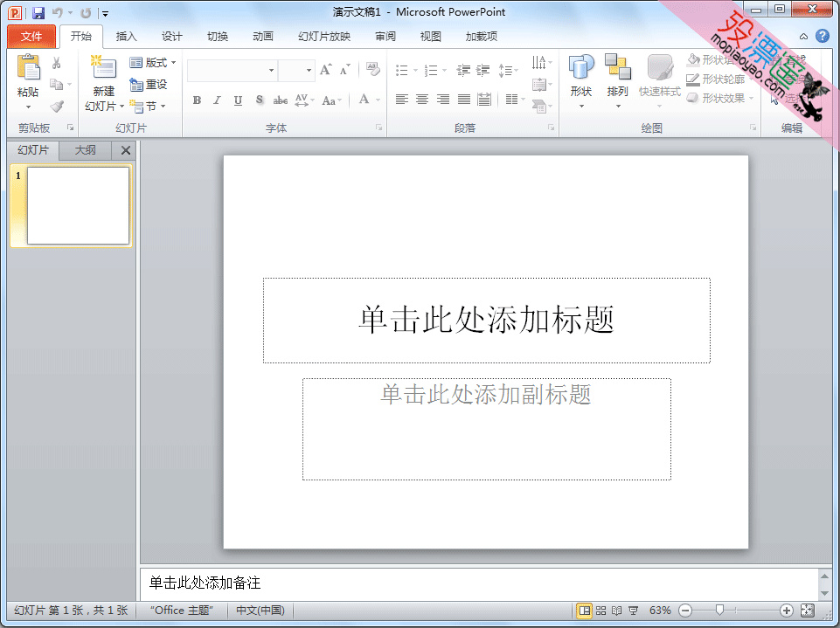Viewport: 840px width, 628px height.
Task: Open the File (文件) tab
Action: pyautogui.click(x=31, y=37)
